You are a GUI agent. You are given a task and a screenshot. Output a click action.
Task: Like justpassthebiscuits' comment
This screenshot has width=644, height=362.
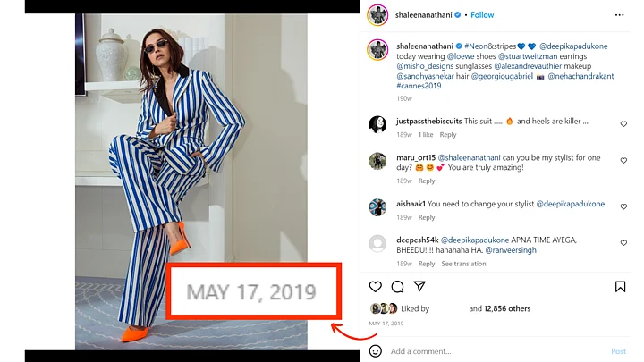point(623,124)
